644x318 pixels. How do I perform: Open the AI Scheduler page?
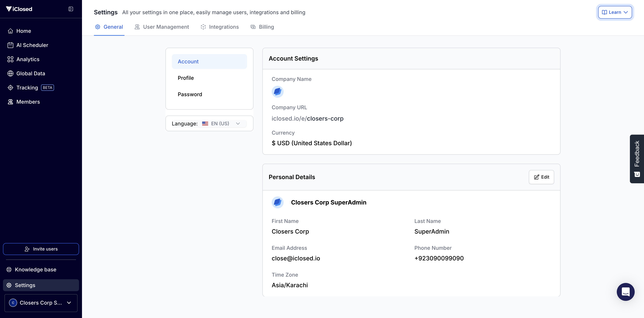click(x=32, y=45)
